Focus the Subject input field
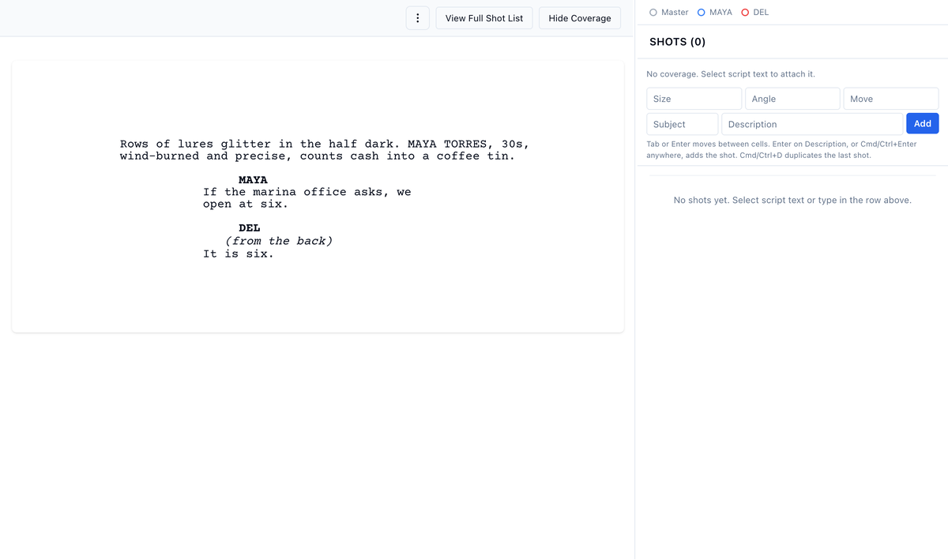Screen dimensions: 948x560 coord(683,124)
